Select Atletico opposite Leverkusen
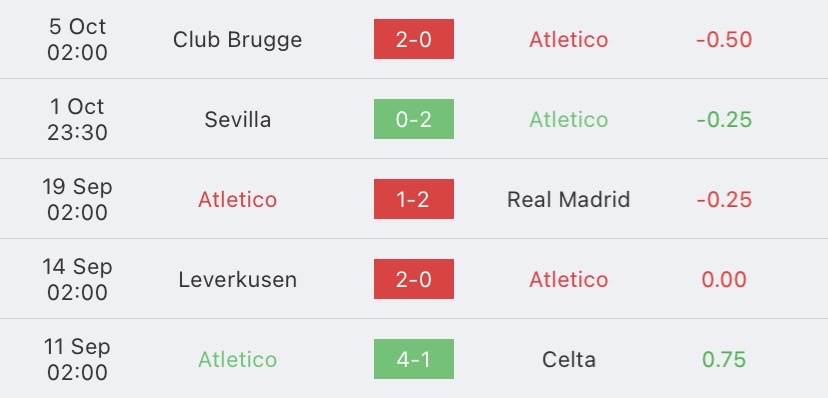The height and width of the screenshot is (398, 828). pyautogui.click(x=569, y=280)
